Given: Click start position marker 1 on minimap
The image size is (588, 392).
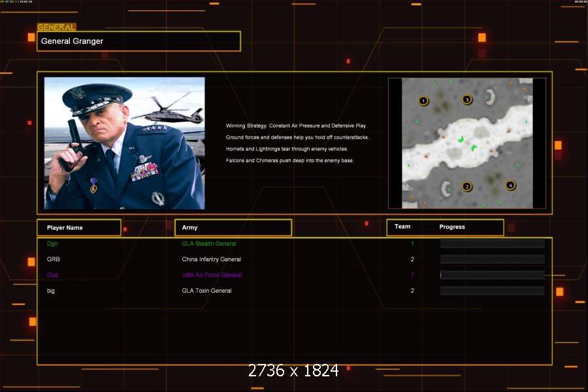Looking at the screenshot, I should 423,101.
